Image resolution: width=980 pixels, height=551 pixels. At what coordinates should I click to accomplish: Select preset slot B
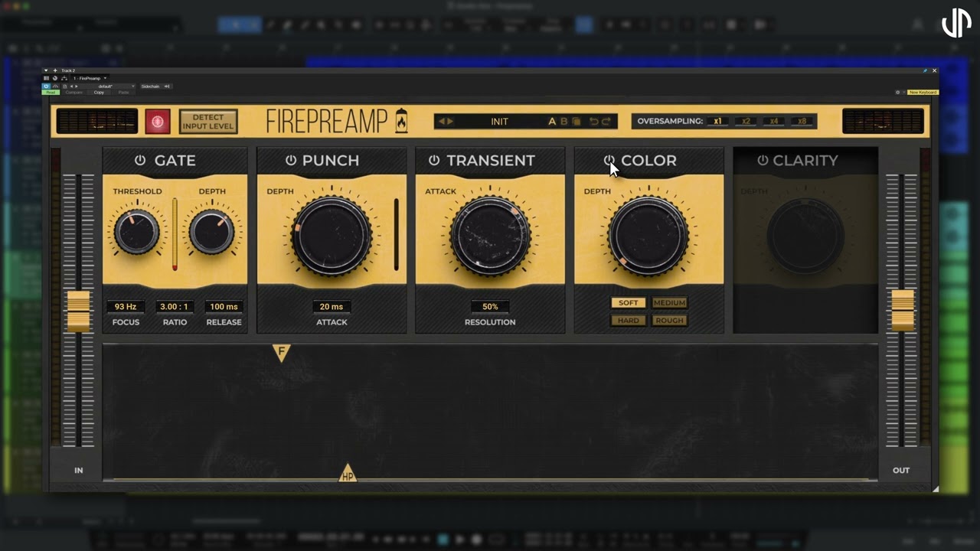564,122
